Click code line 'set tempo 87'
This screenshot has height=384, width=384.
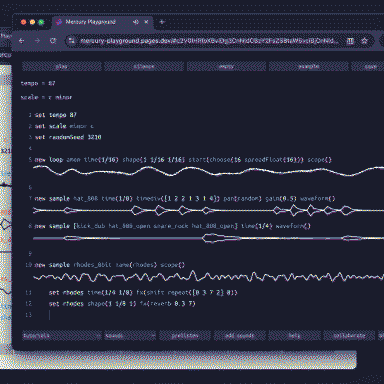56,115
